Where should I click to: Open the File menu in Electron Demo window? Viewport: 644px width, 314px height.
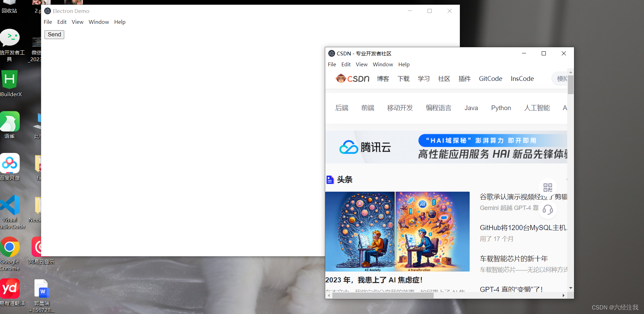48,22
